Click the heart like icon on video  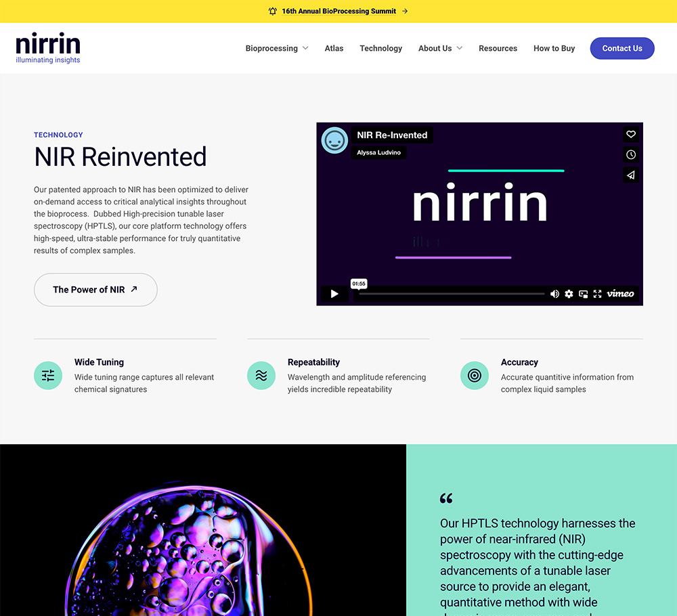pyautogui.click(x=630, y=135)
